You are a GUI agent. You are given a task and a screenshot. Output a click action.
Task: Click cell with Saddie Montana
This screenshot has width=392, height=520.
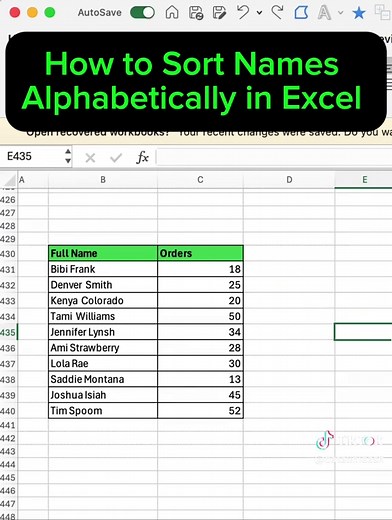[103, 379]
